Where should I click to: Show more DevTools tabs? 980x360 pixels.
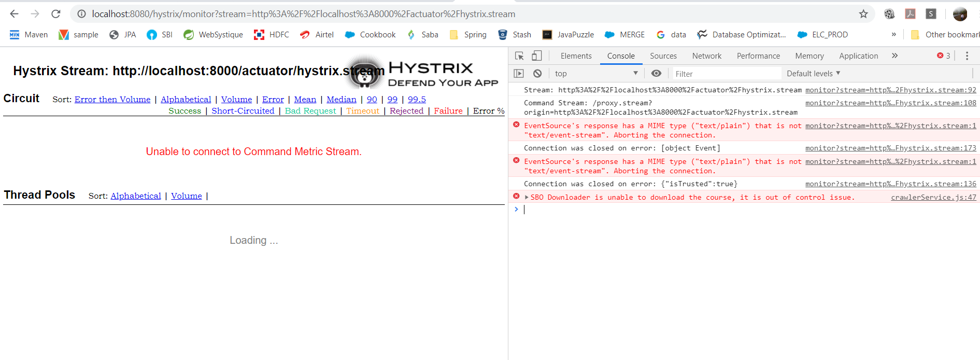[x=894, y=56]
